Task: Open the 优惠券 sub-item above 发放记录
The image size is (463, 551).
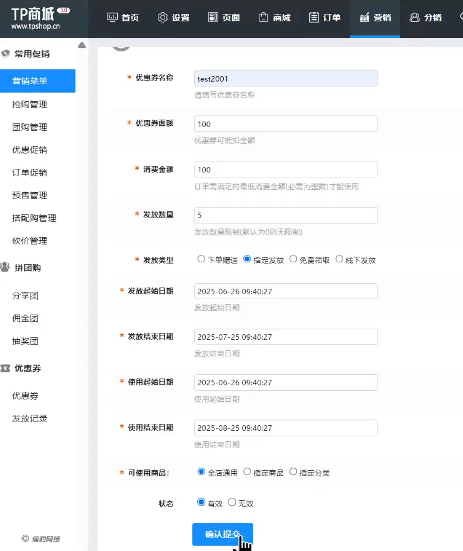Action: click(25, 396)
